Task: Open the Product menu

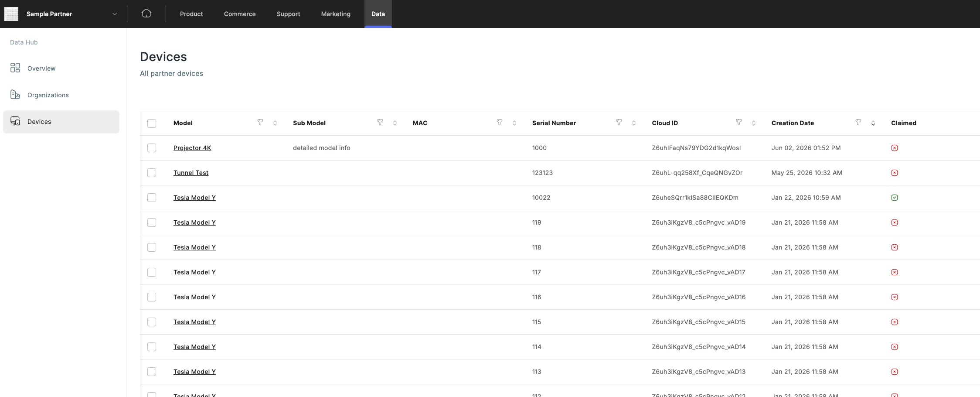Action: point(191,14)
